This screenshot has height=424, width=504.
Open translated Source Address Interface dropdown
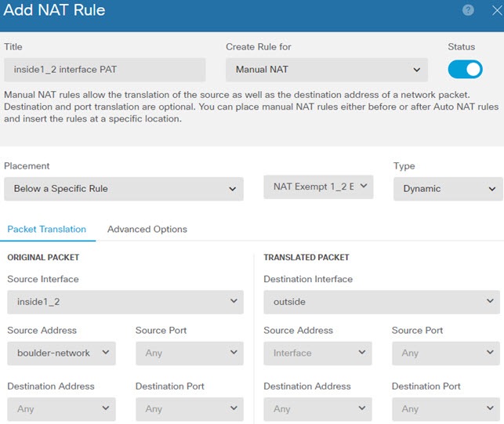pos(317,353)
